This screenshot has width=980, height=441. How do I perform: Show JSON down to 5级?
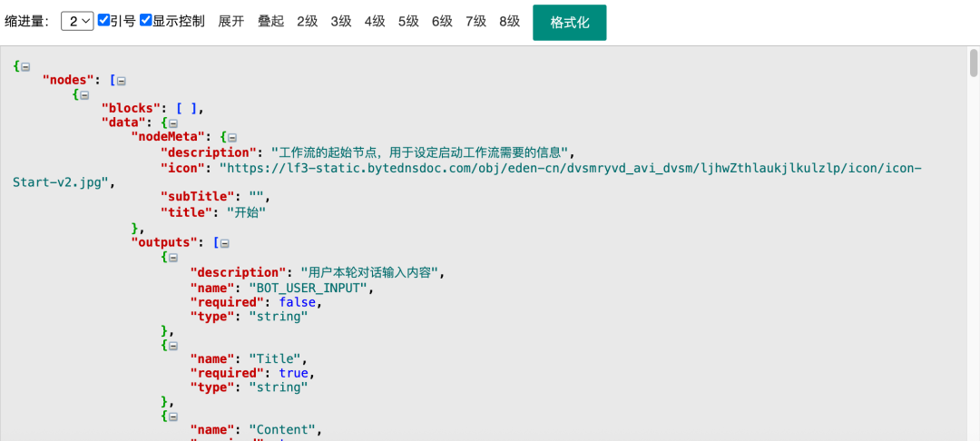[408, 21]
